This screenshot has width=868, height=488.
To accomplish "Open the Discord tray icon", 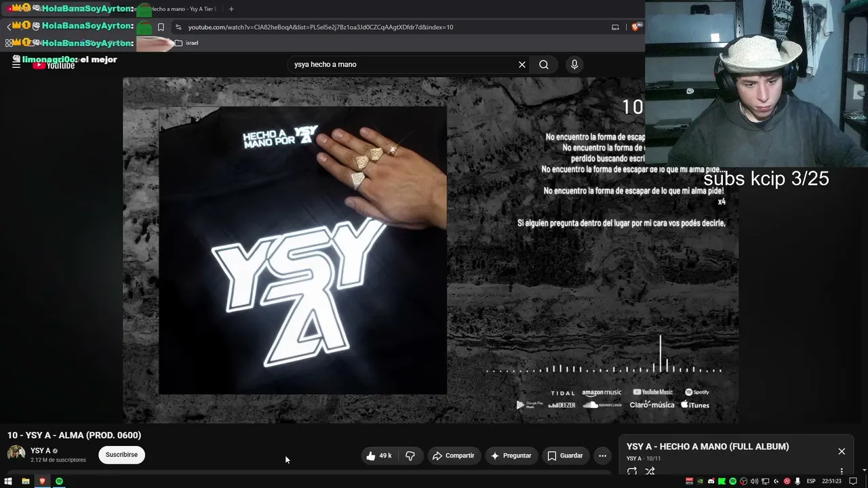I will tap(711, 481).
